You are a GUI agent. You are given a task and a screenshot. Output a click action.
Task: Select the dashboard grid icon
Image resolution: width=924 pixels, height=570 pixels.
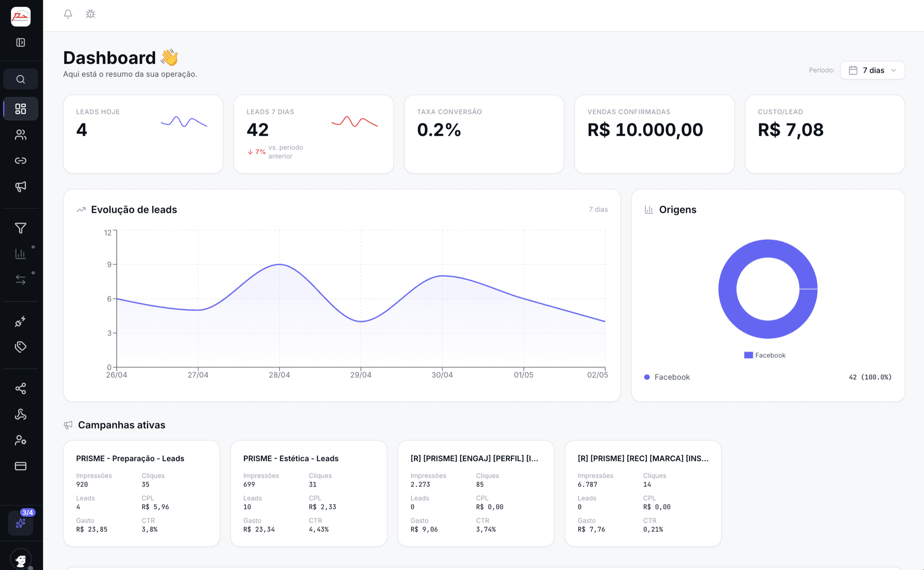pyautogui.click(x=21, y=109)
